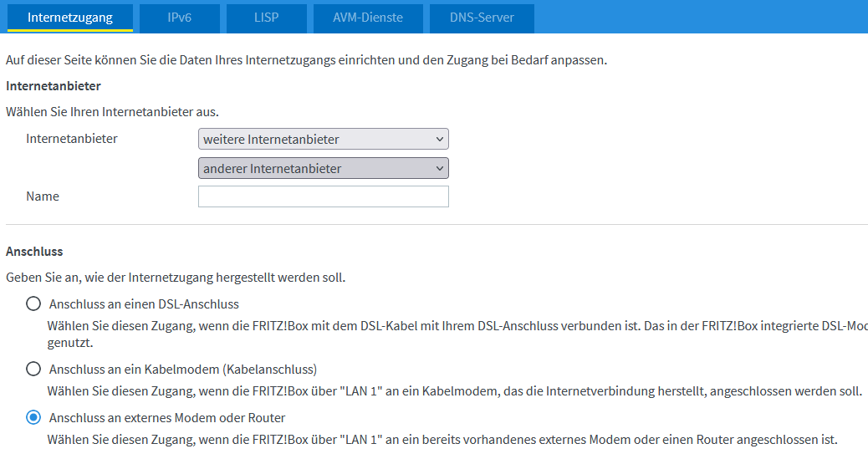This screenshot has width=868, height=459.
Task: Choose the Kabelmodem radio button circle
Action: tap(33, 369)
